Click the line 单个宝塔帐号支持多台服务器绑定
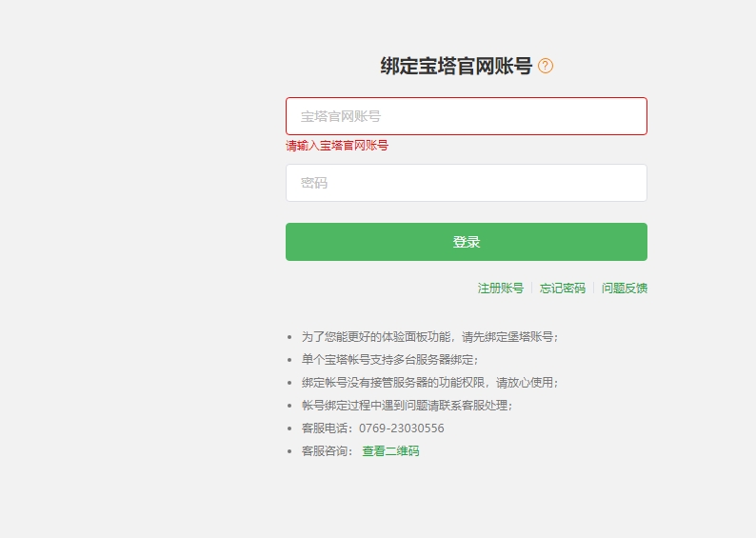Viewport: 756px width, 538px height. coord(389,360)
